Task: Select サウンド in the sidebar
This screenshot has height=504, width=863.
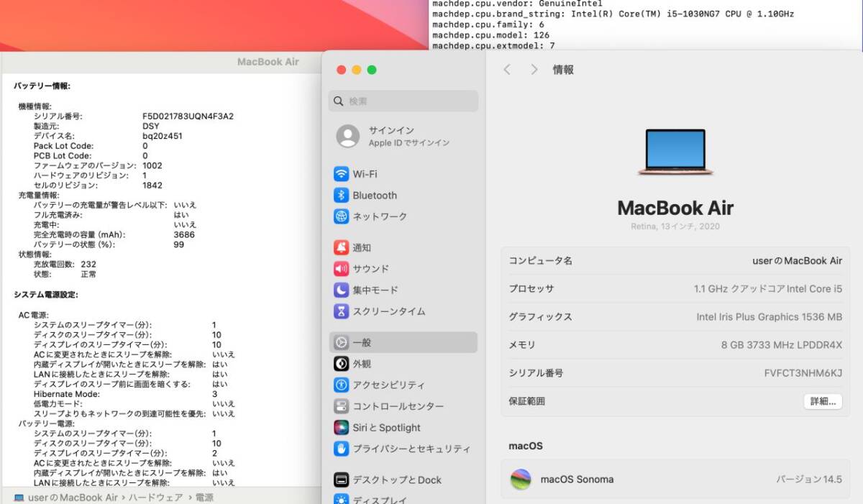Action: tap(403, 269)
